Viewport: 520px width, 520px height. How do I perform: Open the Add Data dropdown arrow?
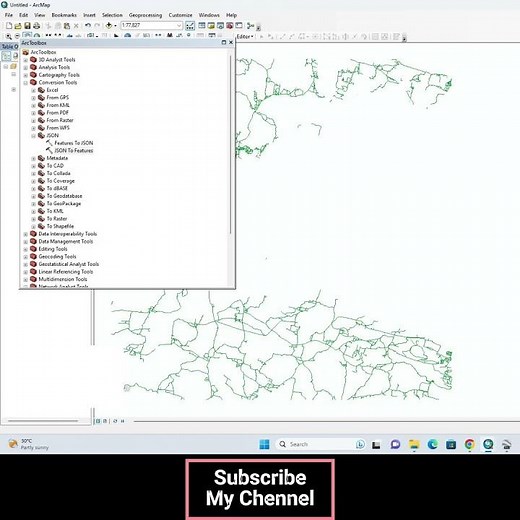click(115, 26)
